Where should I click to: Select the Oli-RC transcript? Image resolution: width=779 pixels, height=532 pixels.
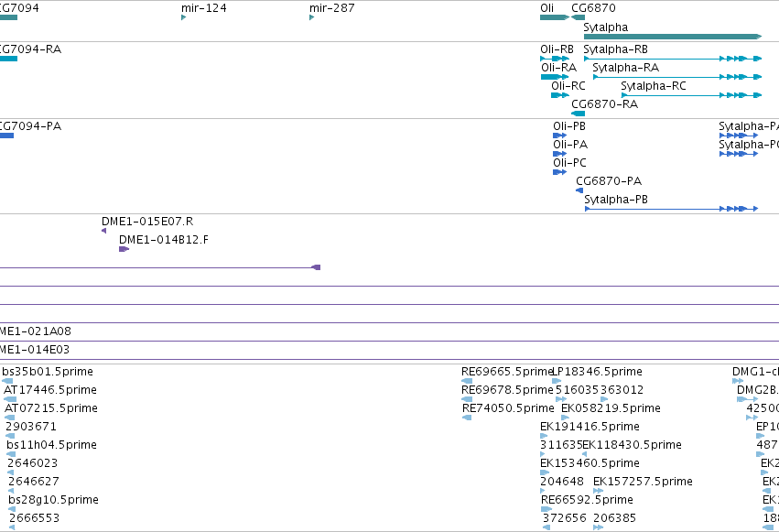click(x=560, y=95)
